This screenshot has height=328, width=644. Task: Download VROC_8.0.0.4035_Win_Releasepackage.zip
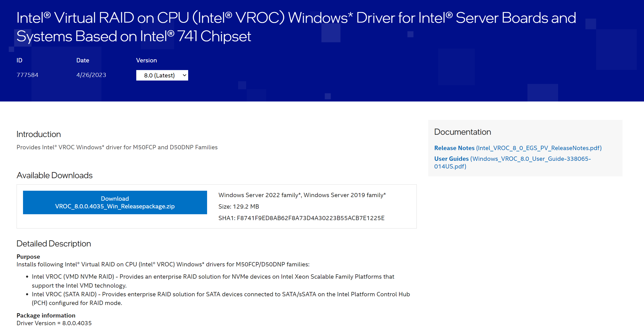[115, 202]
